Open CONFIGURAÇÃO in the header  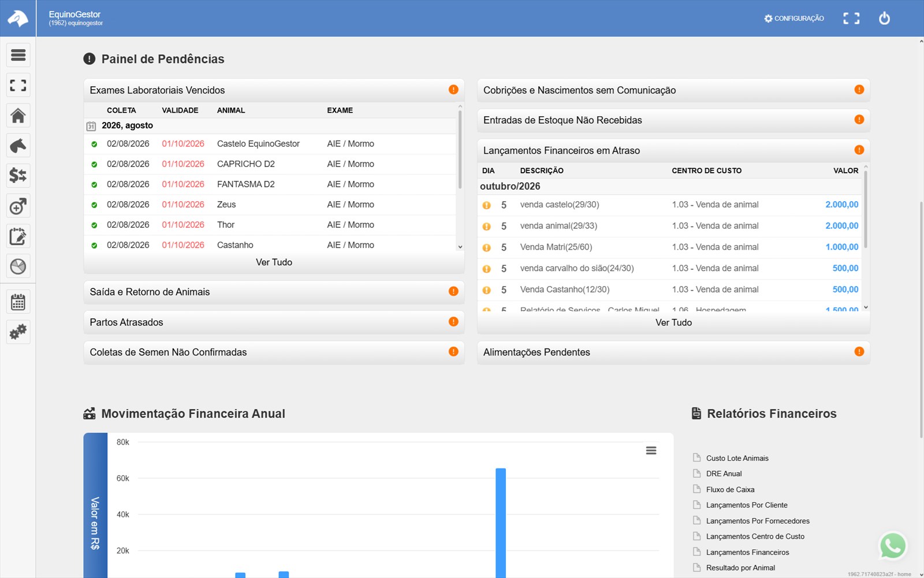(793, 18)
